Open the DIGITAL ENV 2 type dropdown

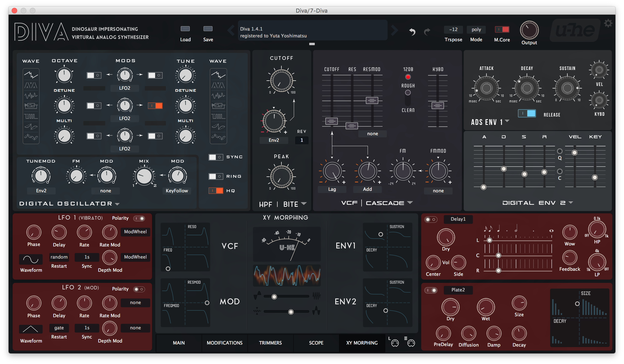click(x=571, y=203)
